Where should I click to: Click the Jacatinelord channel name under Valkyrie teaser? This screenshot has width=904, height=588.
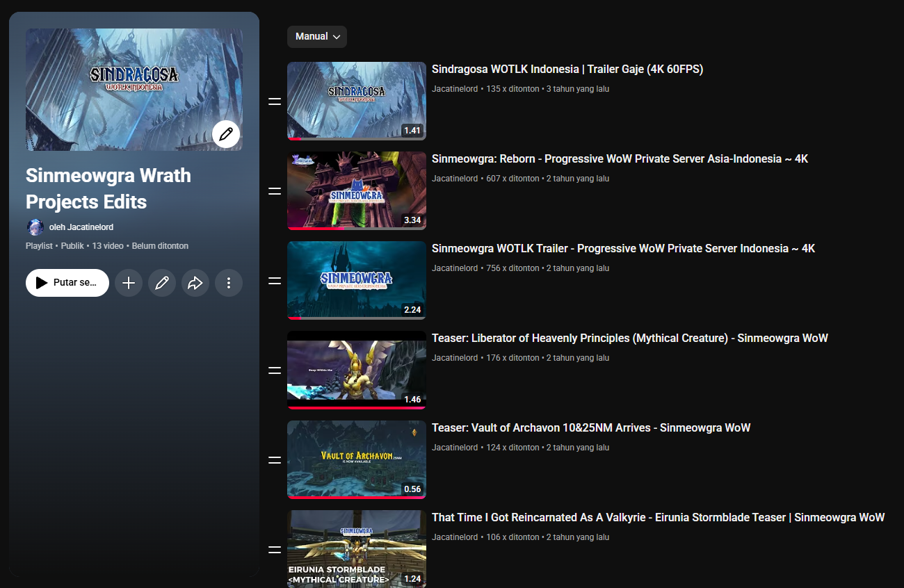point(455,537)
